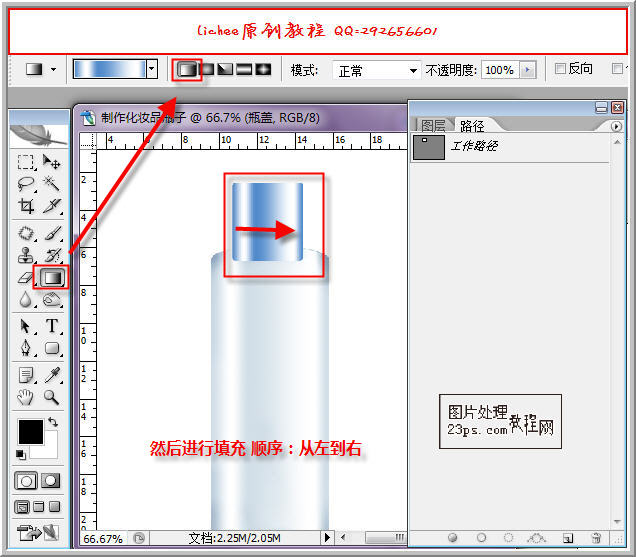The width and height of the screenshot is (636, 557).
Task: Switch to Quick Mask mode
Action: [x=50, y=481]
